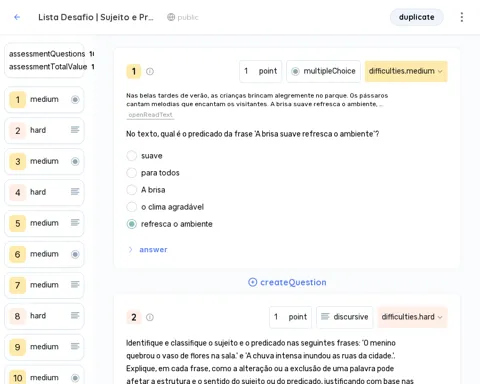480x384 pixels.
Task: Click question text 'No texto, qual é o predicado'
Action: (x=252, y=134)
